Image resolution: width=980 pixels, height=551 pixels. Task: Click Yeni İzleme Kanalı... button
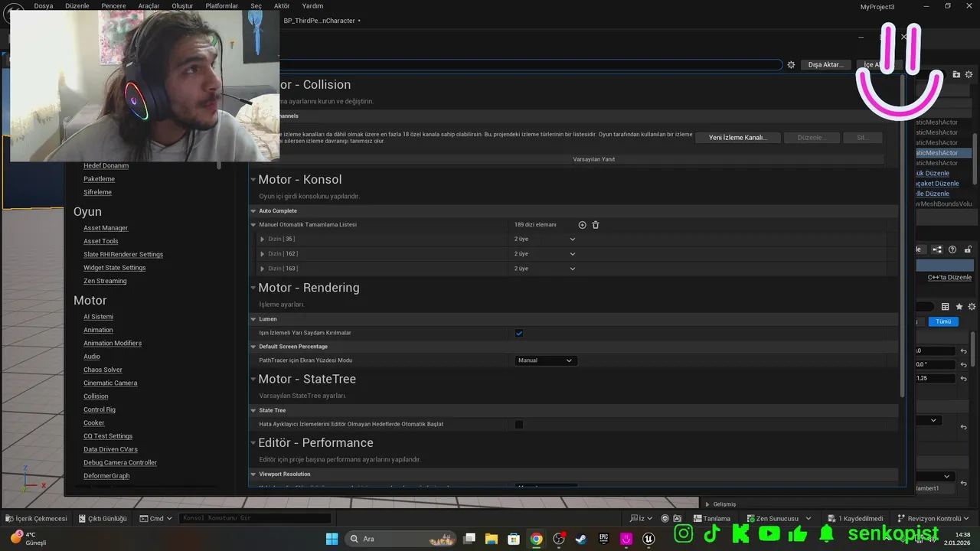tap(737, 138)
